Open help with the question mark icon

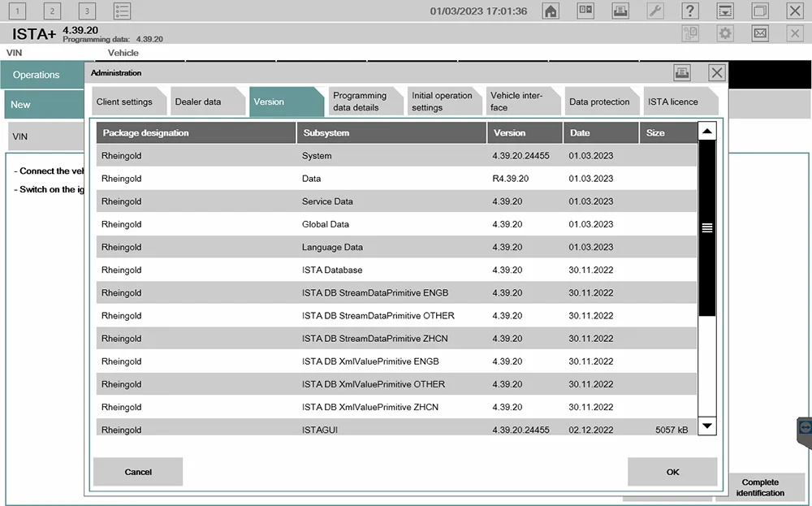coord(690,11)
